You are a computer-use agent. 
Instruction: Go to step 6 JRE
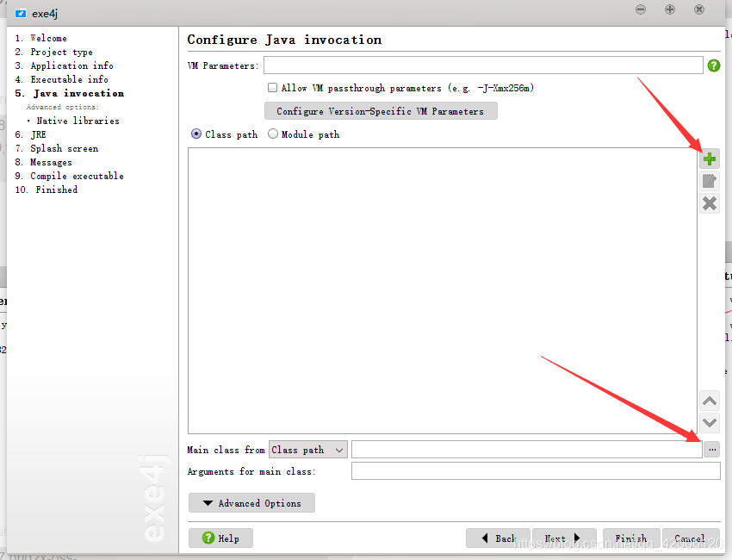pos(30,134)
